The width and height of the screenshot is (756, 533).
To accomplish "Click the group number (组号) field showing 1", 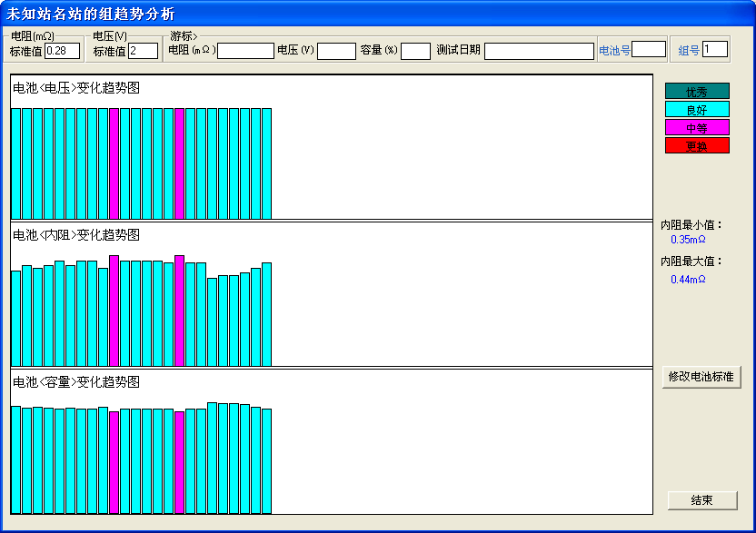I will pyautogui.click(x=715, y=49).
